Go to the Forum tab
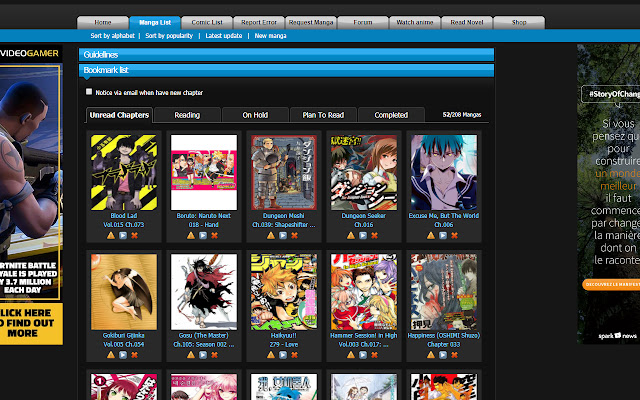The image size is (640, 400). [363, 22]
